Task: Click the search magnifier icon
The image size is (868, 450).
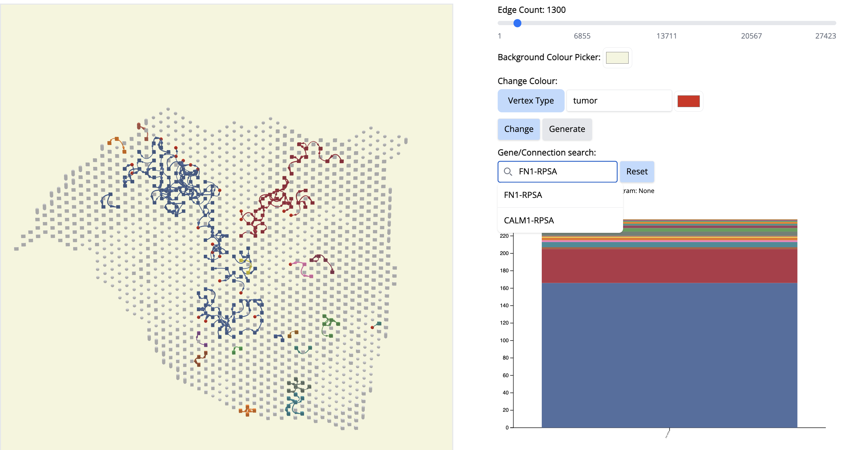Action: 507,171
